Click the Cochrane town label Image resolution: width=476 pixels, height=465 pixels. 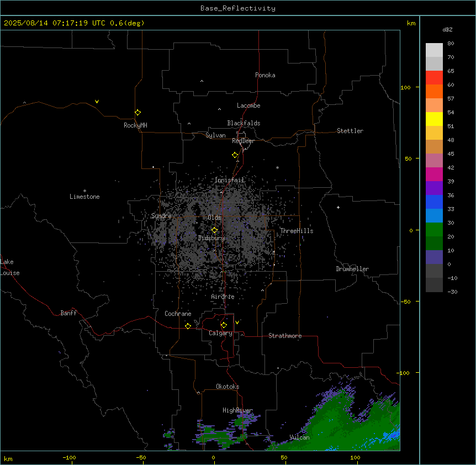click(x=178, y=314)
